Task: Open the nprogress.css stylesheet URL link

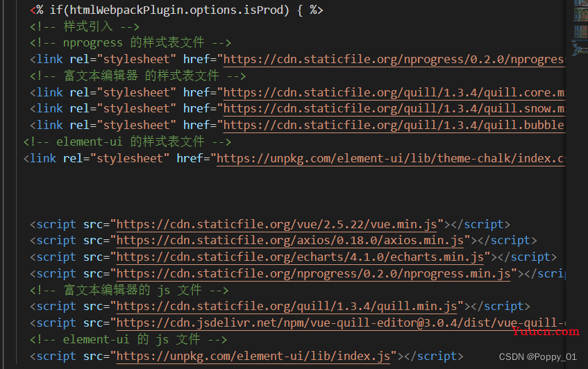Action: (x=394, y=60)
